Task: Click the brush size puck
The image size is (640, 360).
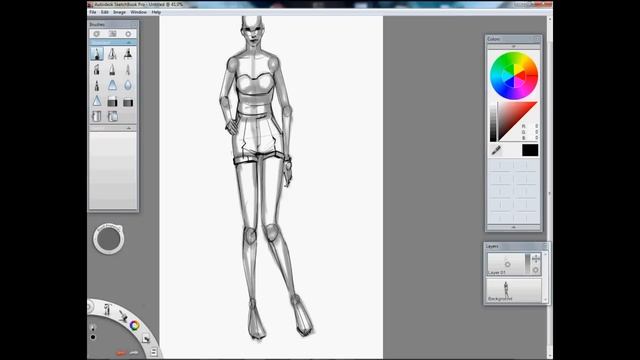Action: pos(109,239)
